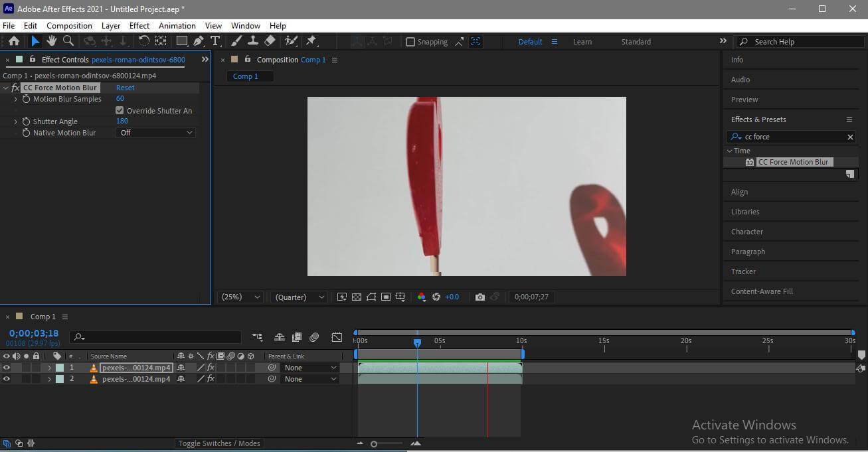This screenshot has width=868, height=452.
Task: Click the Take Snapshot camera icon
Action: [x=479, y=297]
